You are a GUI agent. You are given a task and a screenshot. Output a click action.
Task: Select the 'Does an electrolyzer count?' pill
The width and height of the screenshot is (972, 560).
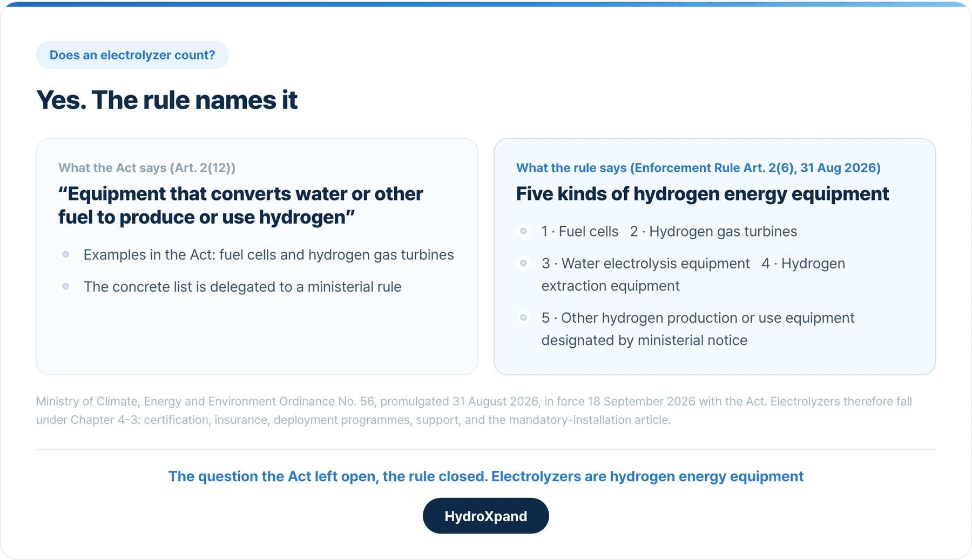(x=132, y=55)
